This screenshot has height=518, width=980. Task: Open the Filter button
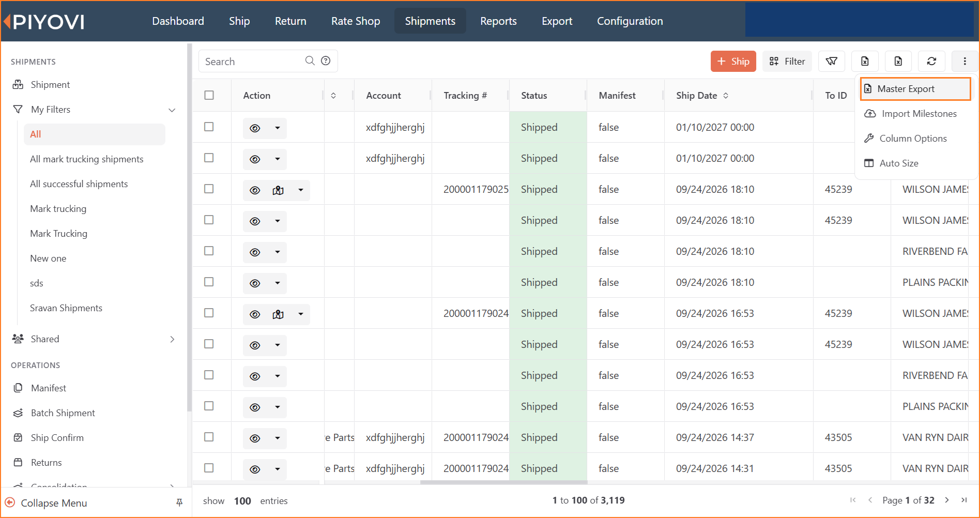coord(787,62)
